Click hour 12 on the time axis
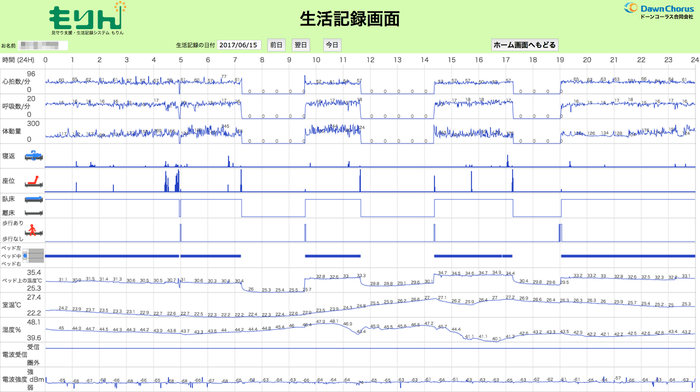 371,60
